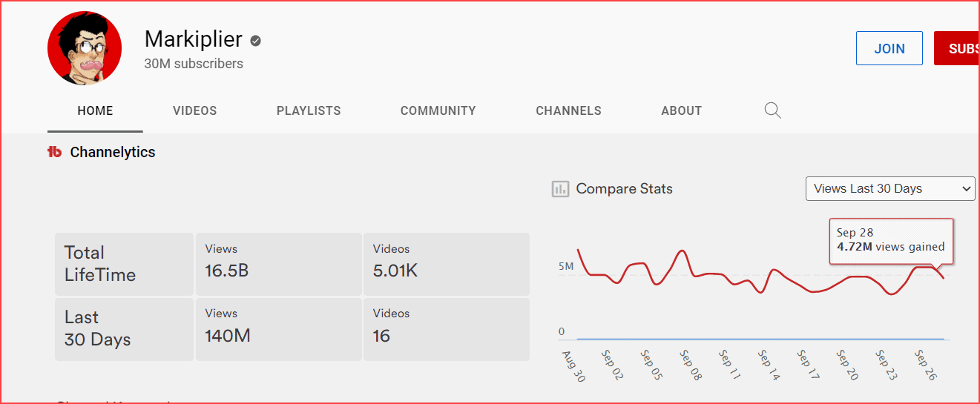Click the 30M subscribers text
This screenshot has width=980, height=404.
click(x=194, y=64)
